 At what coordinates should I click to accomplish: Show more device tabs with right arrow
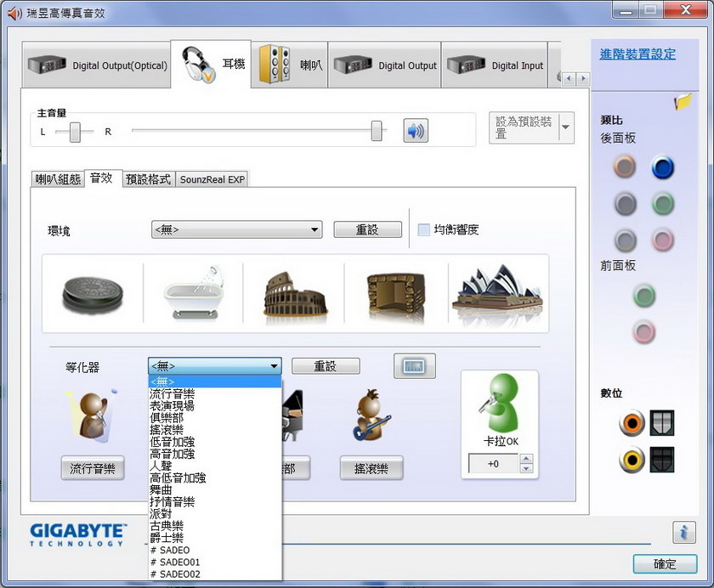tap(583, 79)
